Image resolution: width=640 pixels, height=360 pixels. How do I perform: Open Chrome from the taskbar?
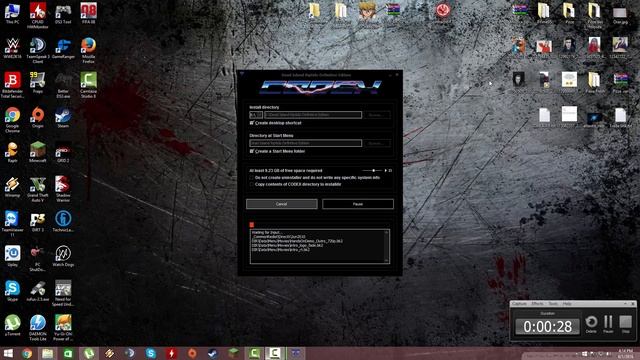click(x=27, y=353)
